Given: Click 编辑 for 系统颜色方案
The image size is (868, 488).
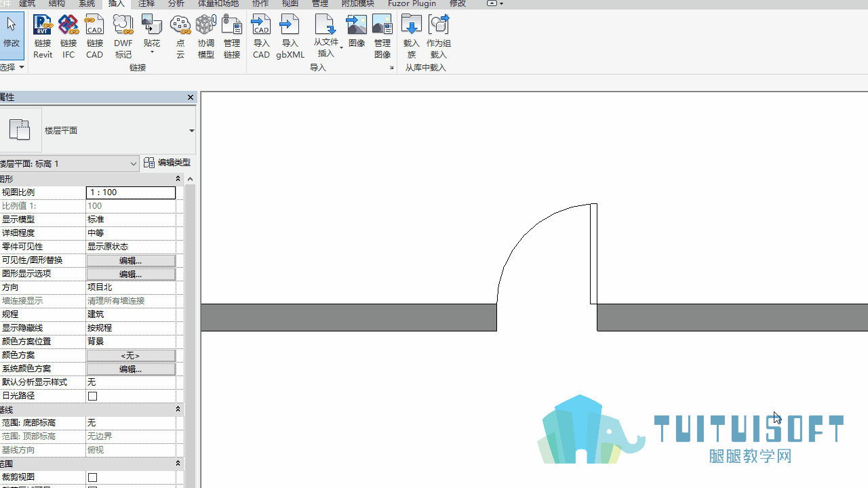Looking at the screenshot, I should tap(131, 369).
